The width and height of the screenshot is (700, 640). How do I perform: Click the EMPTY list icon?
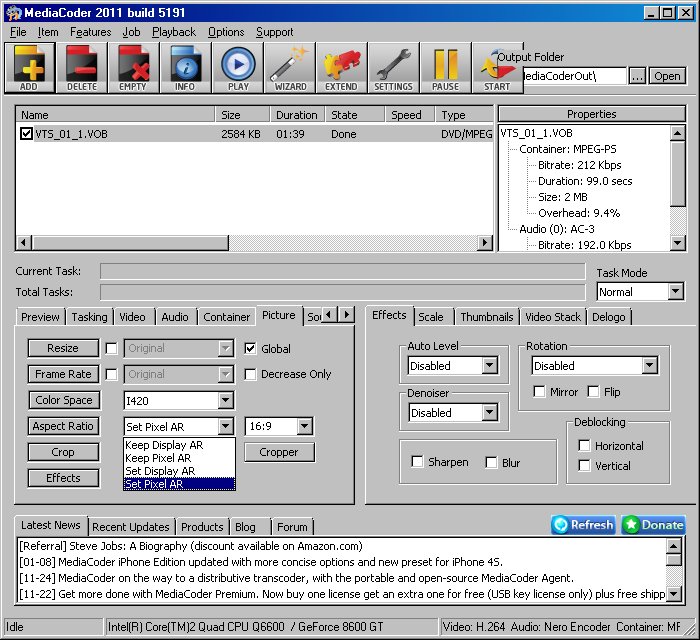click(x=133, y=67)
